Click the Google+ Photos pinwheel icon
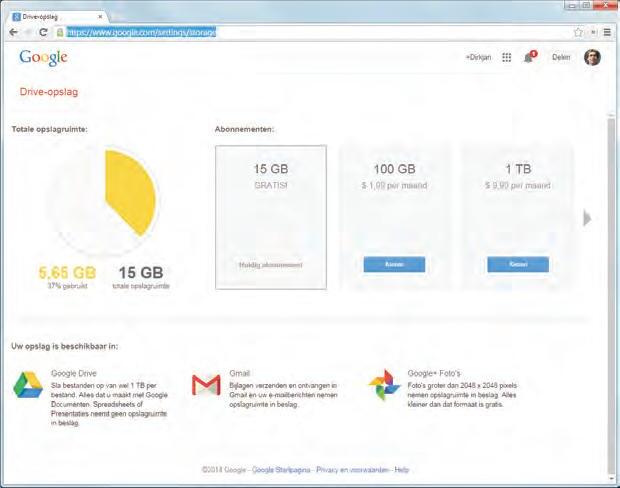 click(384, 384)
